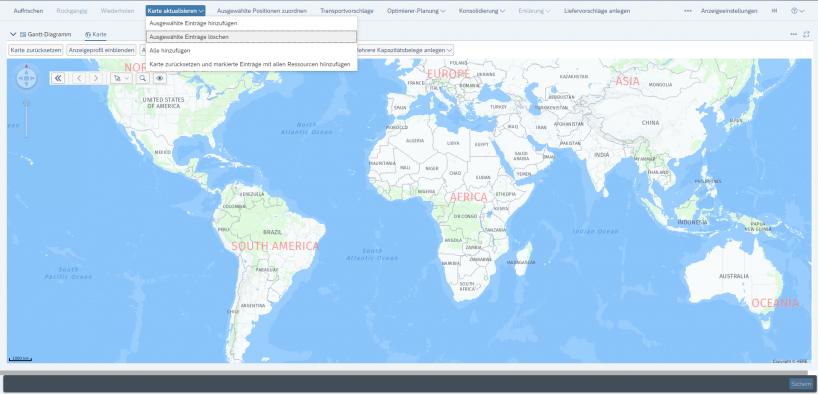Enter full screen with the expand icon
Image resolution: width=818 pixels, height=394 pixels.
click(x=807, y=34)
